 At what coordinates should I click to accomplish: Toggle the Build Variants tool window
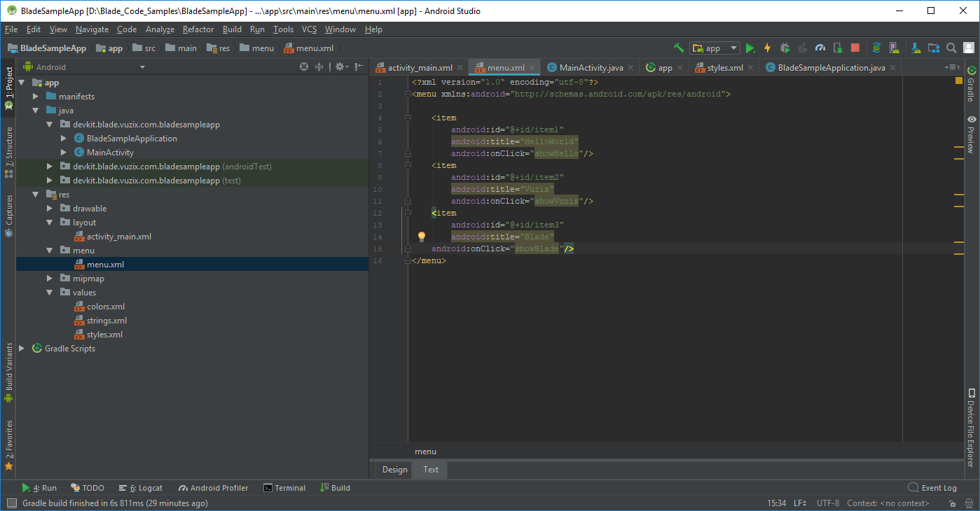[8, 372]
